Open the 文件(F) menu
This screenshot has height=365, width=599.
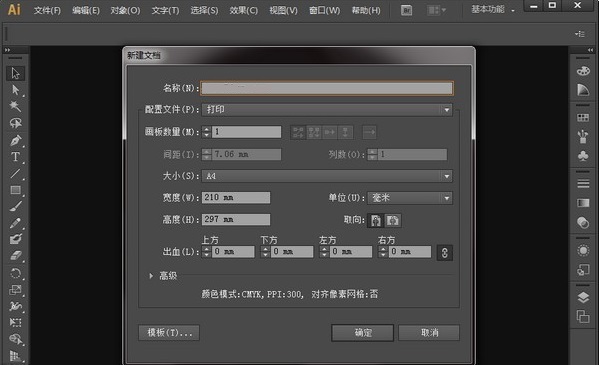click(47, 10)
